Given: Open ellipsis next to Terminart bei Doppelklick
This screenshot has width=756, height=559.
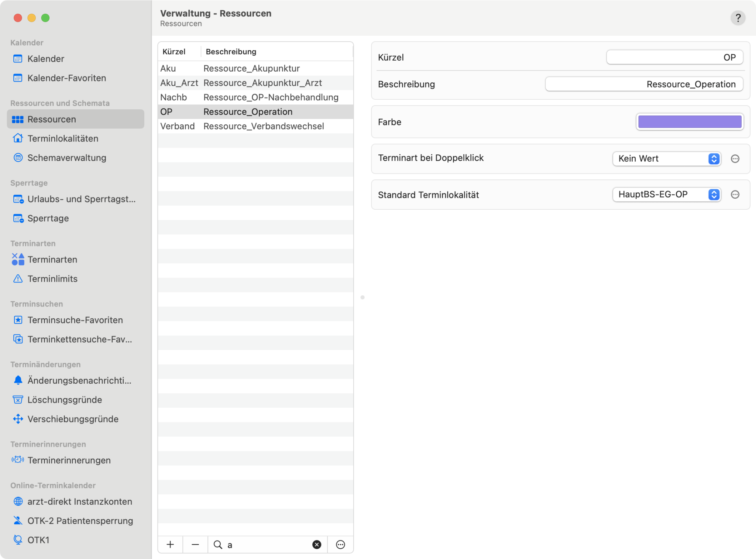Looking at the screenshot, I should coord(735,159).
